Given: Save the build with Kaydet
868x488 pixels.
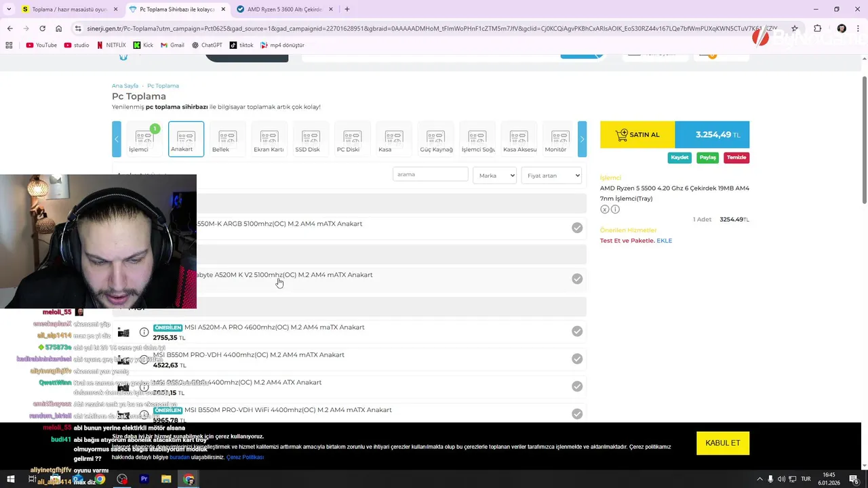Looking at the screenshot, I should coord(679,157).
